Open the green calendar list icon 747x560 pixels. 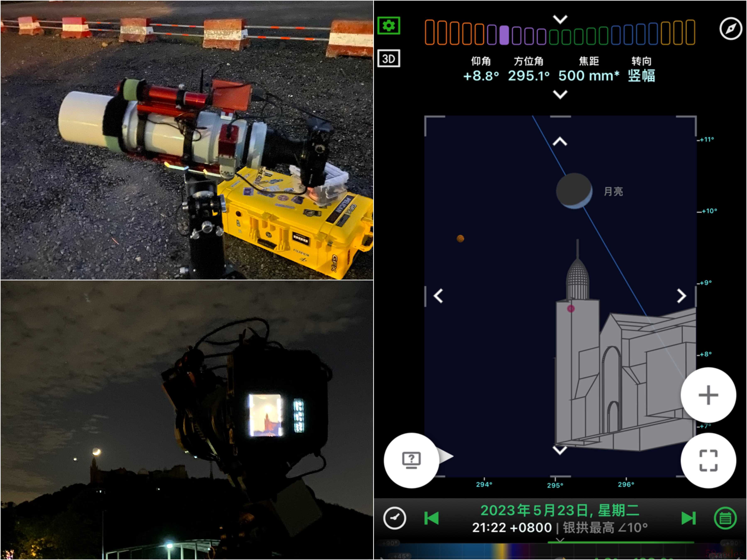[725, 518]
